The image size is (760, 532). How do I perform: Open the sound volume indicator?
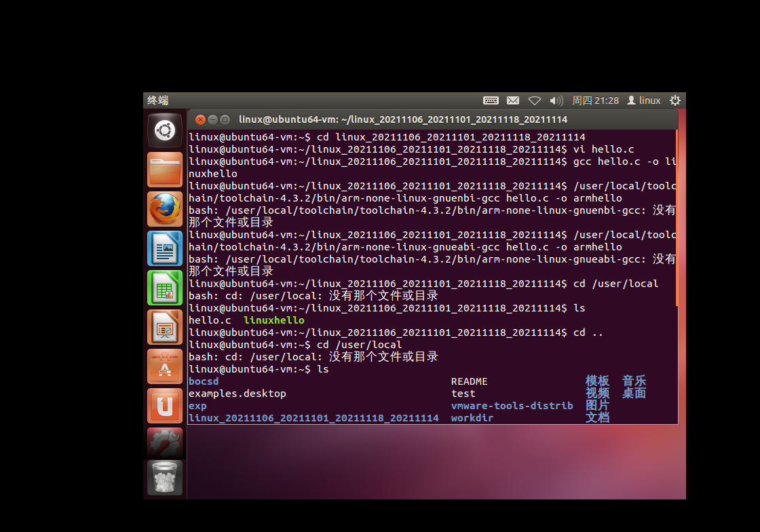pos(556,100)
